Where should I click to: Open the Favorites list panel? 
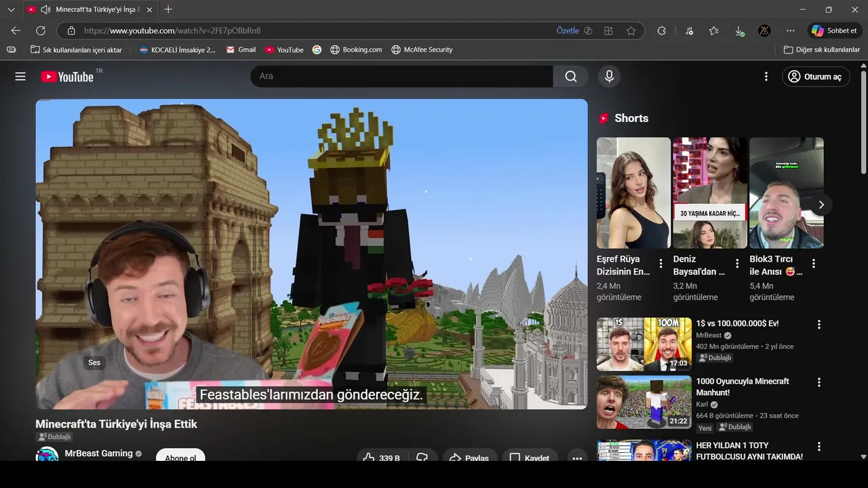tap(714, 30)
